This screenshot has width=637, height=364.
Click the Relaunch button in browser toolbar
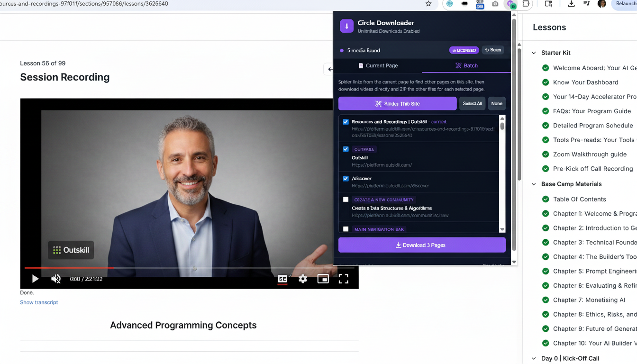point(626,4)
